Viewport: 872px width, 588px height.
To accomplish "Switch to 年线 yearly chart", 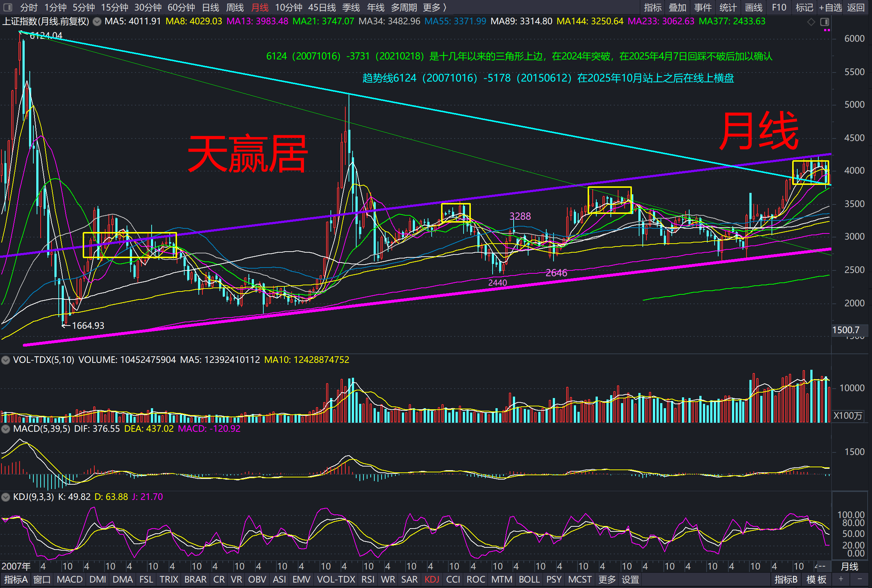I will 375,8.
